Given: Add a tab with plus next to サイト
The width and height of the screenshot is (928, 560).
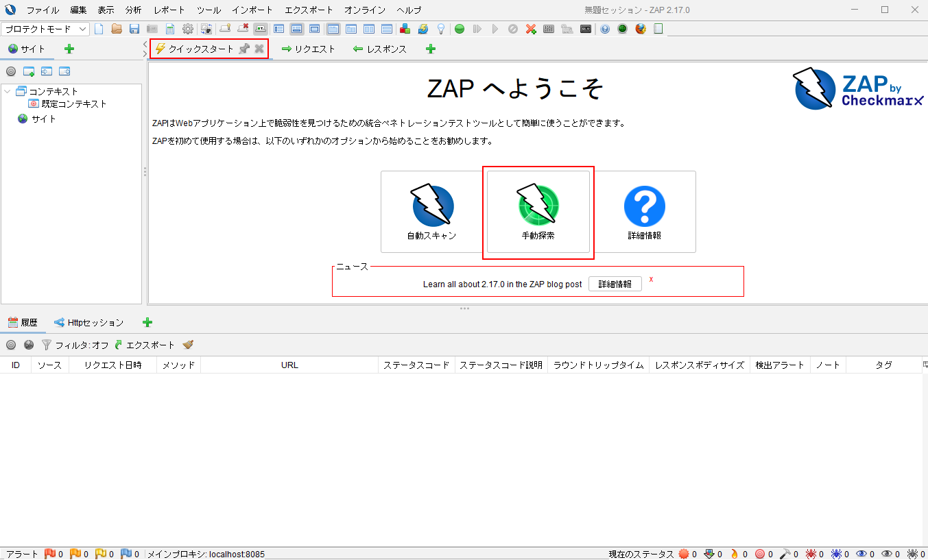Looking at the screenshot, I should pyautogui.click(x=69, y=49).
